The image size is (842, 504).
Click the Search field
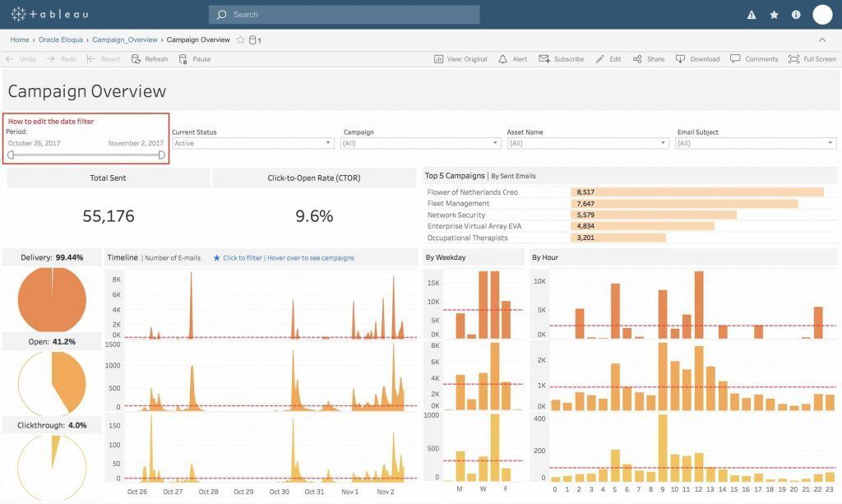pyautogui.click(x=345, y=15)
